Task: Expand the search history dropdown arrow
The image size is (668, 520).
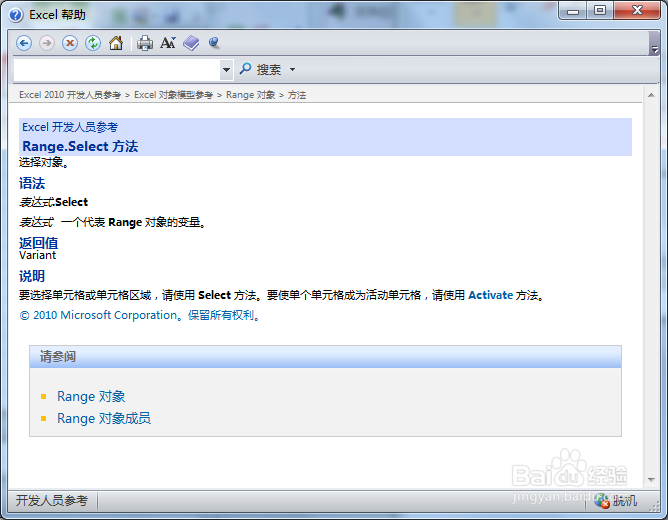Action: [227, 69]
